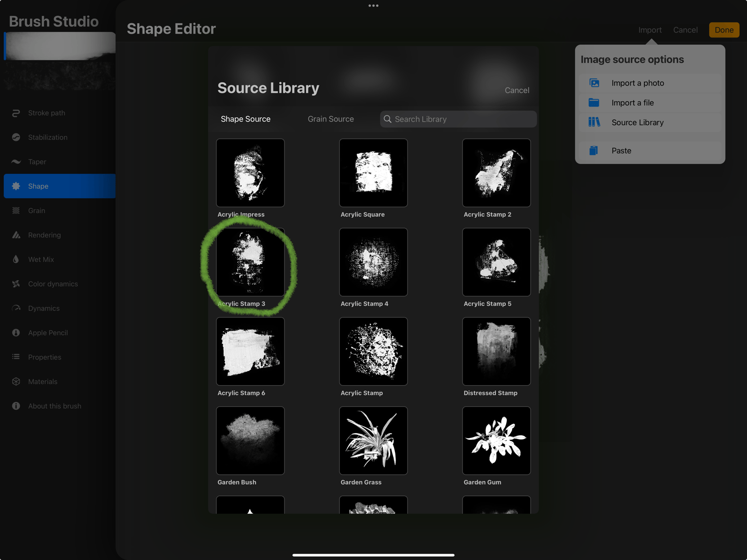Select the Garden Bush shape
The width and height of the screenshot is (747, 560).
pos(250,441)
